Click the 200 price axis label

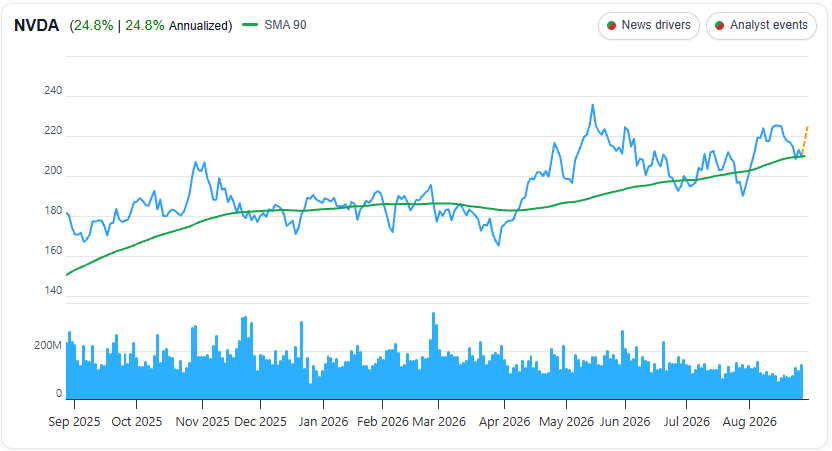coord(53,170)
